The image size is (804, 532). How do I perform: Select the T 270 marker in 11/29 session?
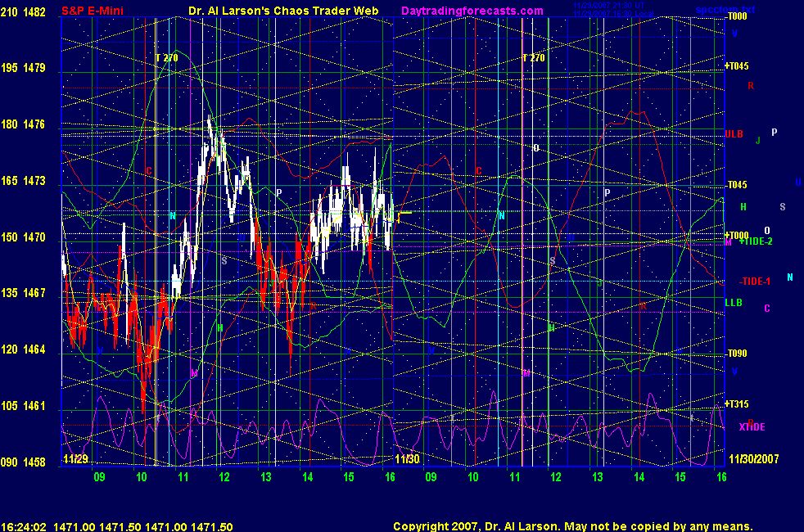[x=167, y=58]
